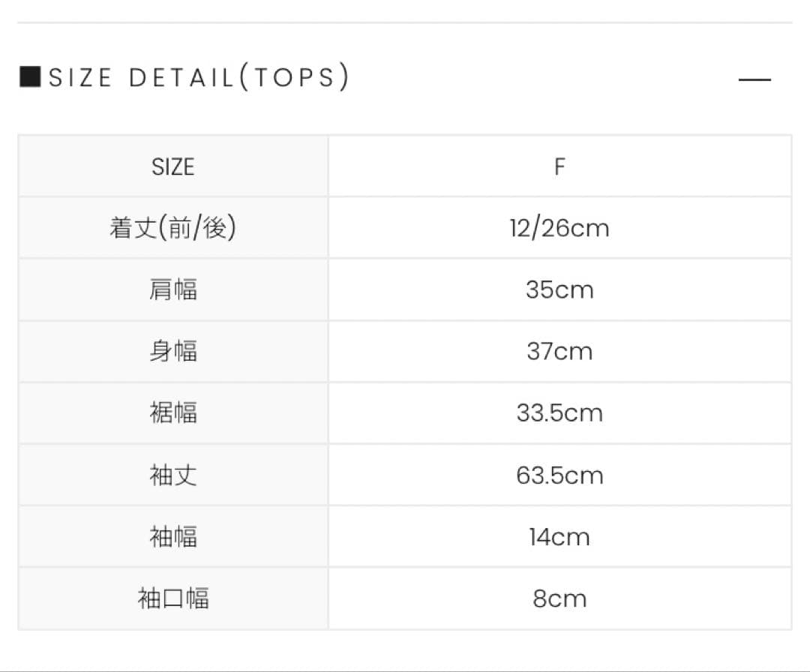This screenshot has width=810, height=672.
Task: Click the 肩幅 row label
Action: pyautogui.click(x=173, y=289)
